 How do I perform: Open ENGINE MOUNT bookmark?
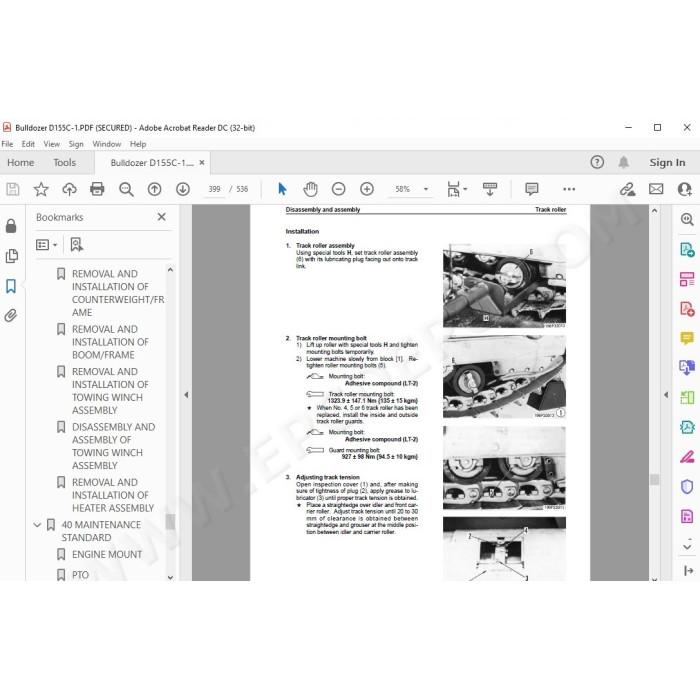[107, 554]
